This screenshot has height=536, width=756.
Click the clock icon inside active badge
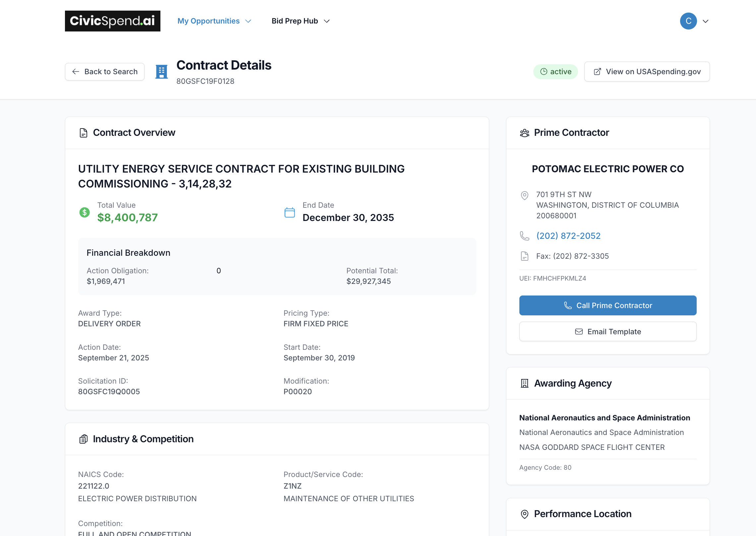pyautogui.click(x=544, y=72)
